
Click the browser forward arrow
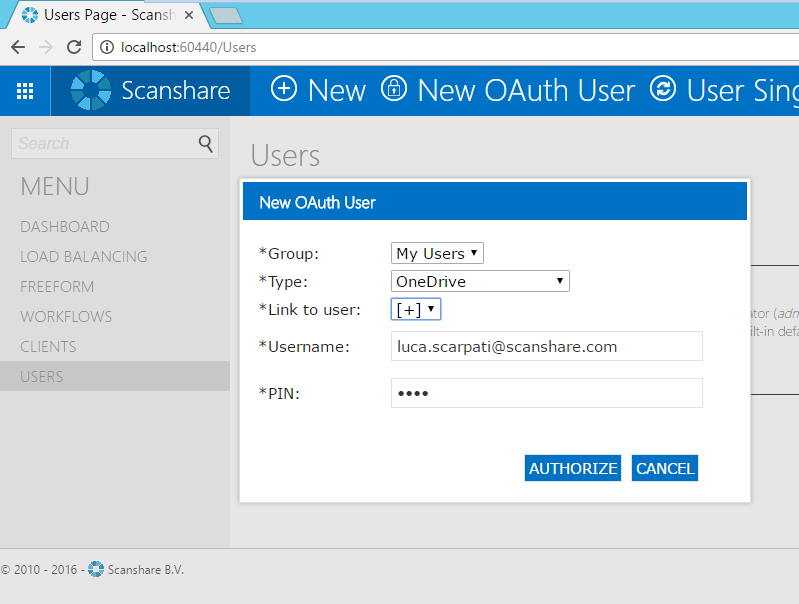46,47
